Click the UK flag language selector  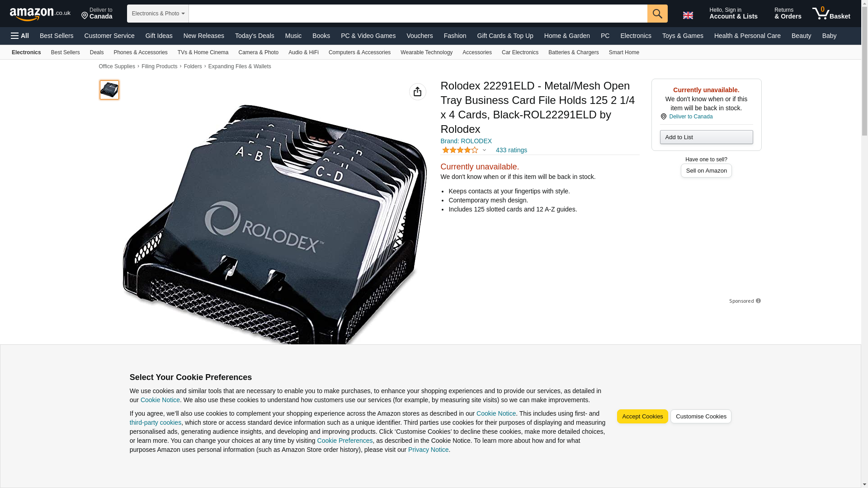[688, 15]
